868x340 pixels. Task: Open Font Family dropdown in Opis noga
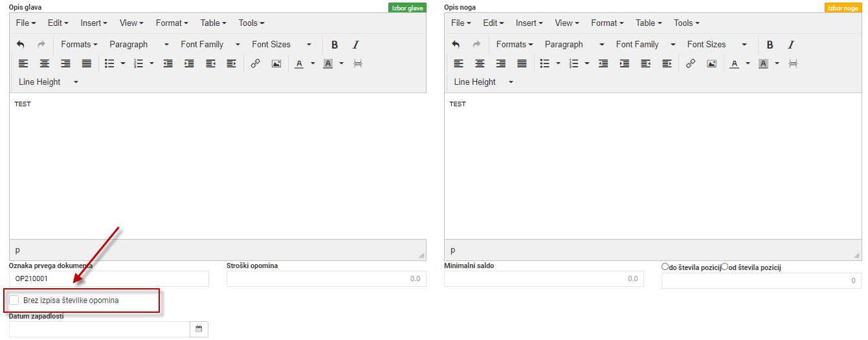pyautogui.click(x=646, y=45)
